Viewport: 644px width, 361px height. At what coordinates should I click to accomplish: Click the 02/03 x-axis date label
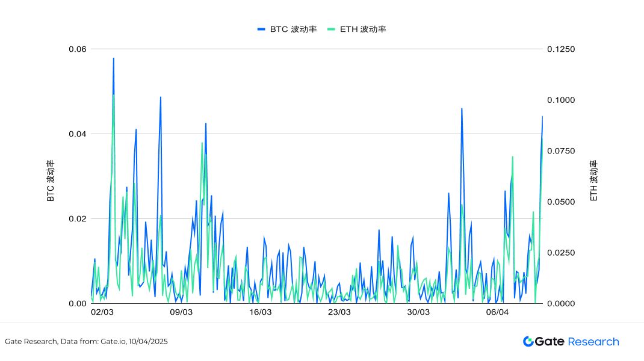point(102,312)
